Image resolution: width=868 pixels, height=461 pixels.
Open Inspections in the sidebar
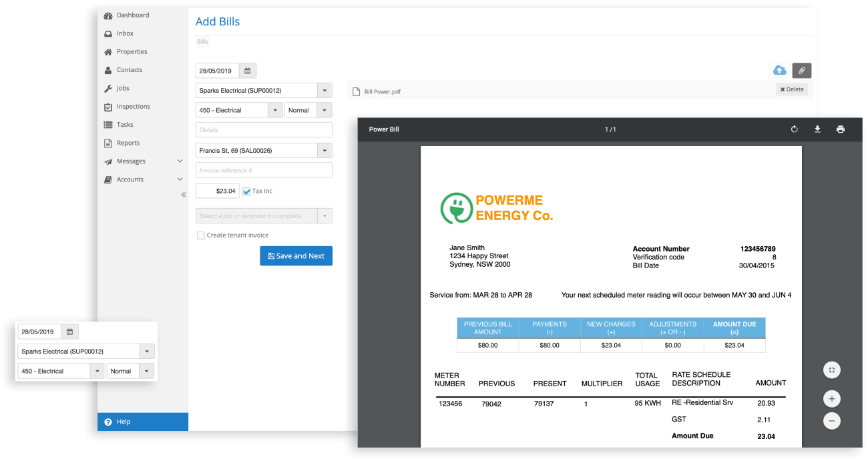tap(133, 107)
